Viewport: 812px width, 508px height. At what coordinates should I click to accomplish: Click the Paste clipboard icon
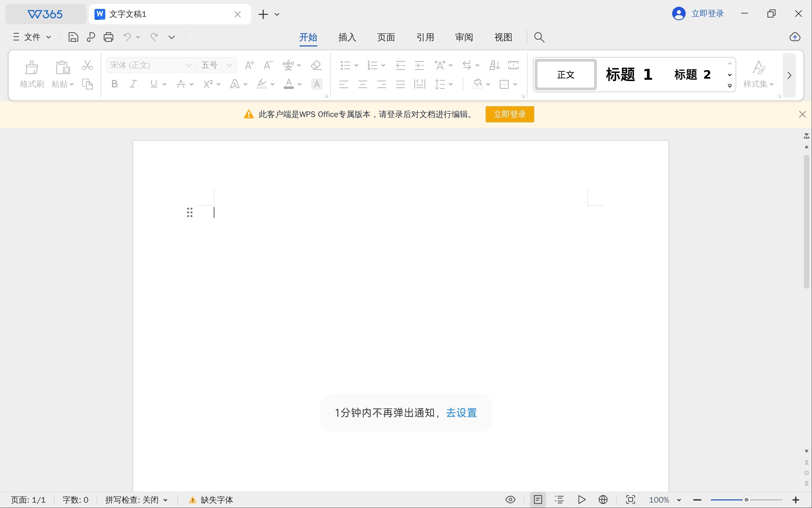(63, 67)
